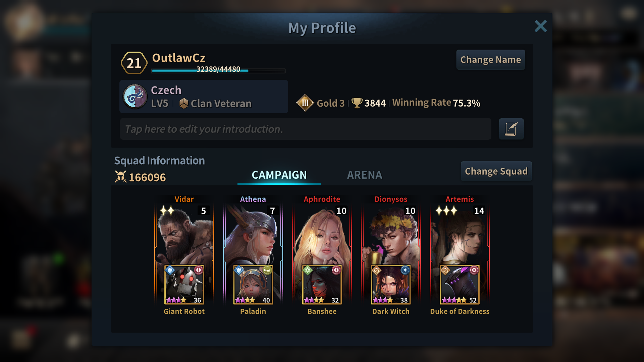This screenshot has height=362, width=644.
Task: Click the experience progress bar
Action: tap(218, 70)
